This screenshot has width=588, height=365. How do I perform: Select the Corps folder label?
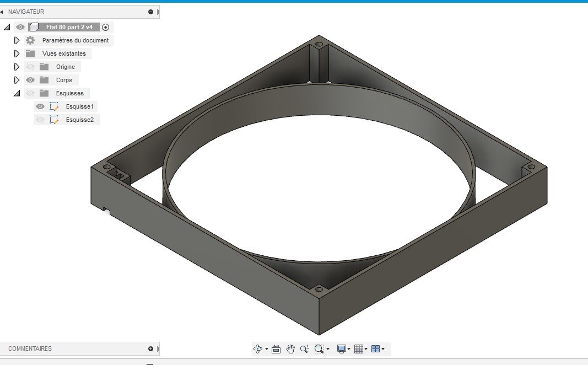[x=64, y=80]
